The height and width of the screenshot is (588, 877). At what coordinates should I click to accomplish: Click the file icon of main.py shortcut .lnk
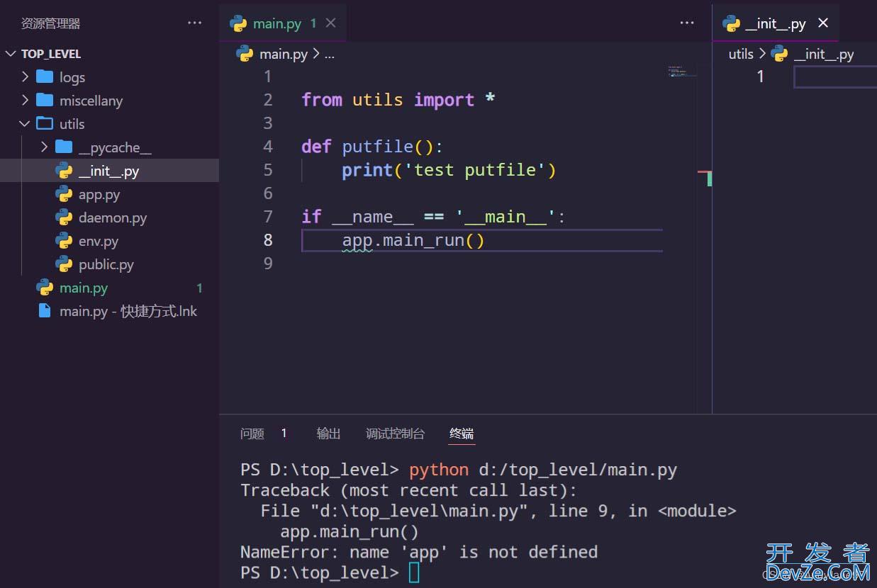tap(45, 311)
